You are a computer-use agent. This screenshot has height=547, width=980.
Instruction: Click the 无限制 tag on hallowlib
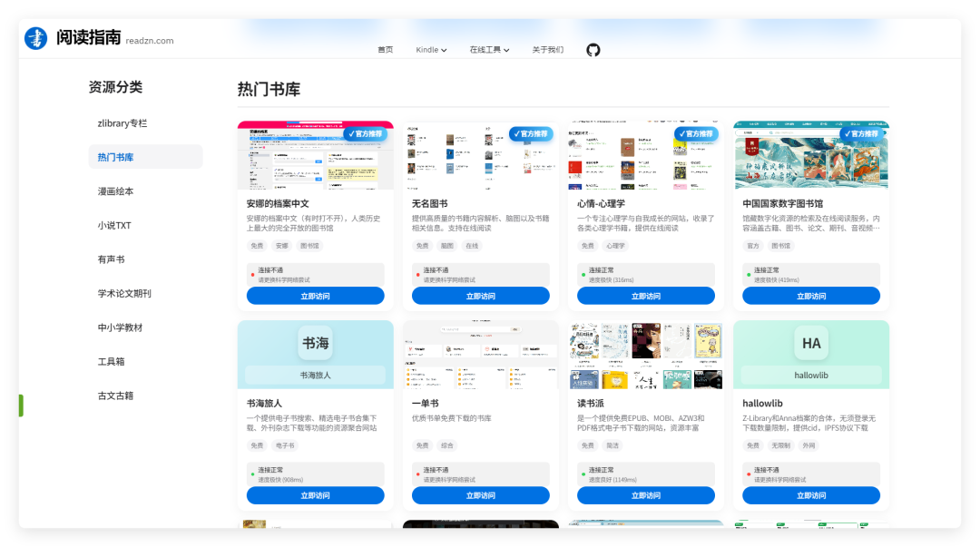pos(780,445)
